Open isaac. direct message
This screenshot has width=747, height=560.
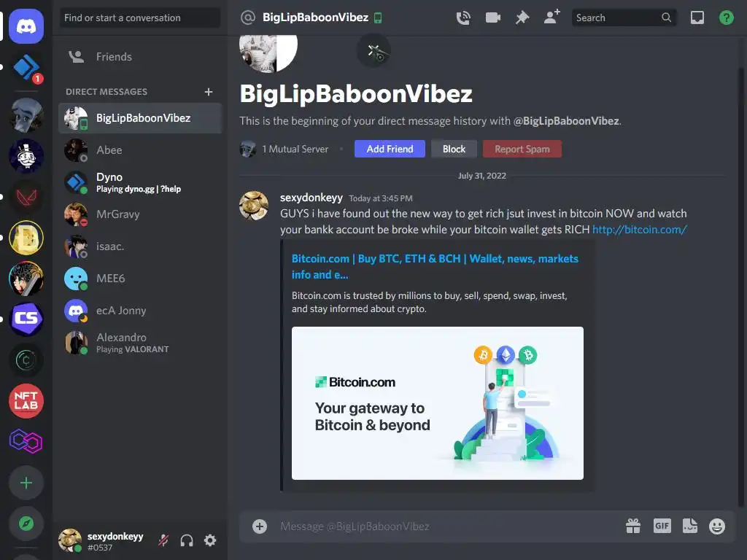tap(140, 246)
